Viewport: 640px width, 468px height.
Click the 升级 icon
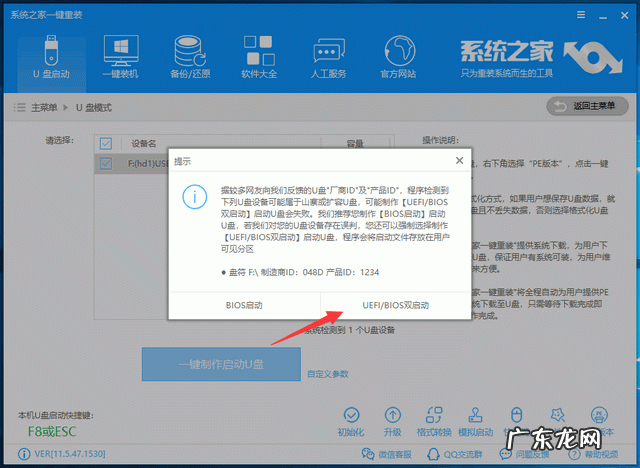(393, 422)
